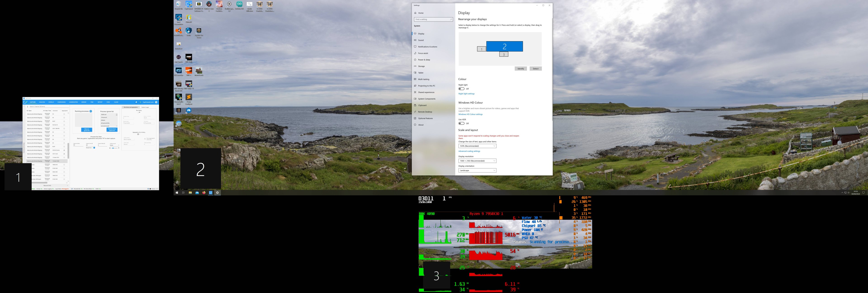Open the Display orientation dropdown
The width and height of the screenshot is (868, 293).
477,170
